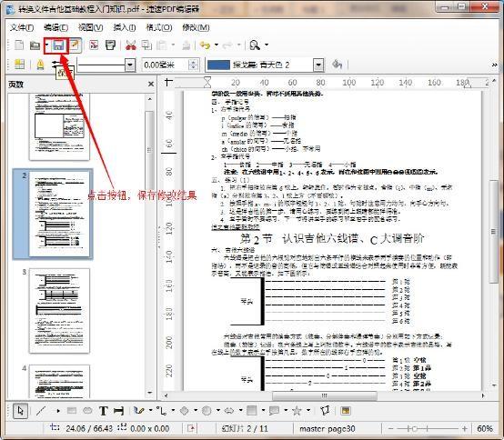
Task: Click the Copy icon
Action: coord(146,45)
